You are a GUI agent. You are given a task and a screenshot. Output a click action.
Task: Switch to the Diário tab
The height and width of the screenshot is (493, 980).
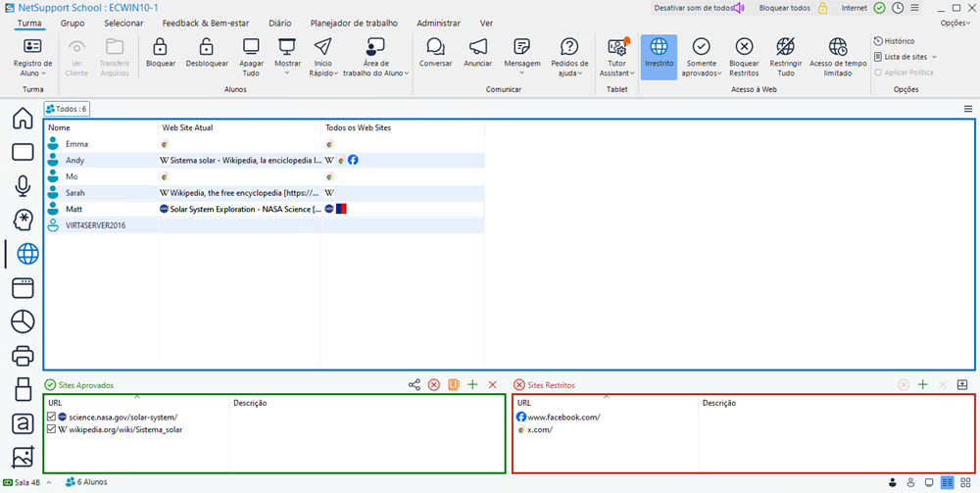279,24
